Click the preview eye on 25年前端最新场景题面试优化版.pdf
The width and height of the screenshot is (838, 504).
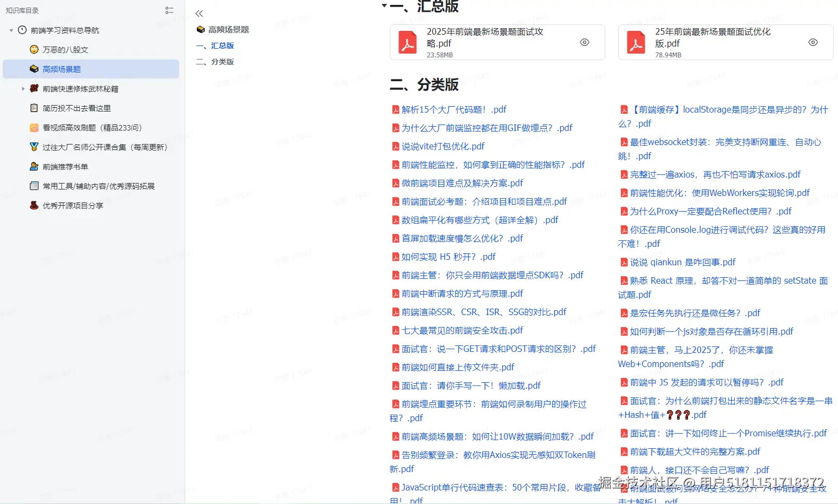click(x=813, y=42)
